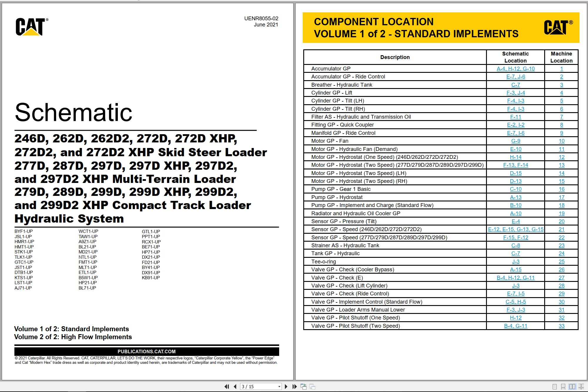Click machine location link 33
The width and height of the screenshot is (588, 392).
pos(561,326)
